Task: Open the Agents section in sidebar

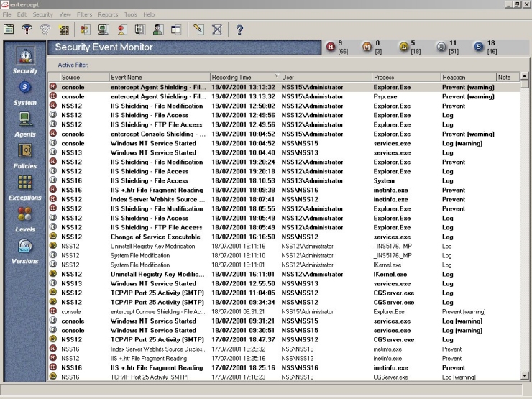Action: 25,124
